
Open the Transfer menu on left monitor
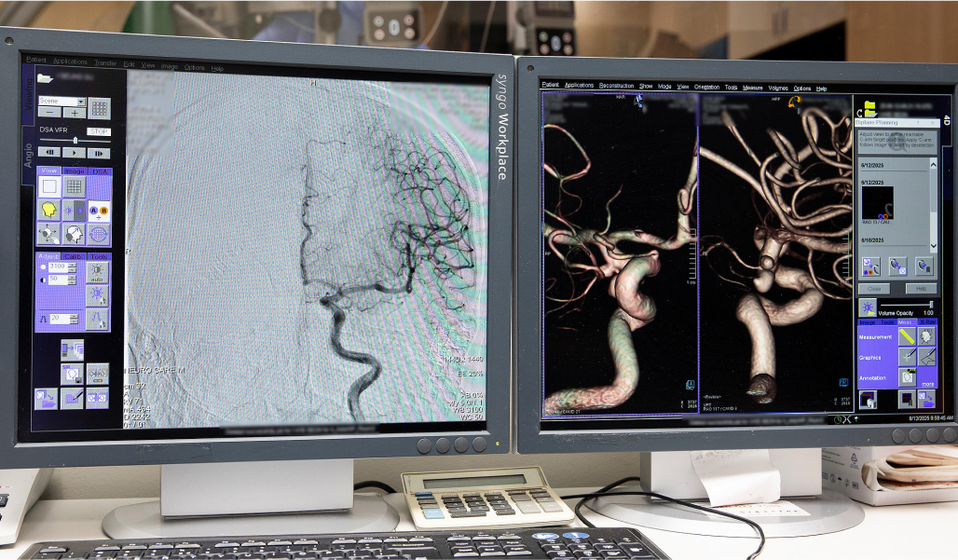click(105, 63)
